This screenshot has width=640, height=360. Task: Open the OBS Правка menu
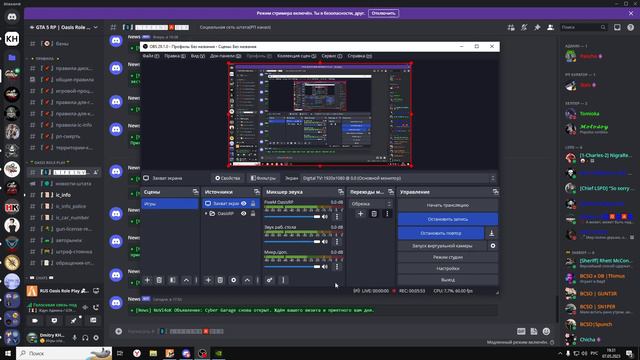click(x=175, y=56)
